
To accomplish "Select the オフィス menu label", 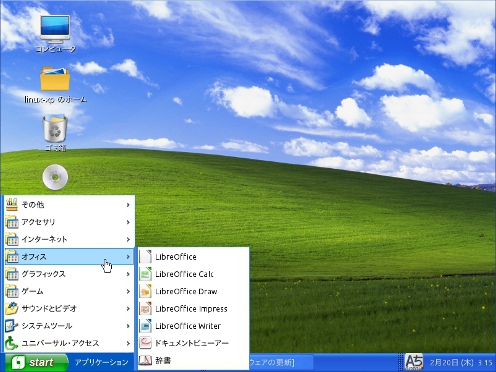I will [x=34, y=257].
